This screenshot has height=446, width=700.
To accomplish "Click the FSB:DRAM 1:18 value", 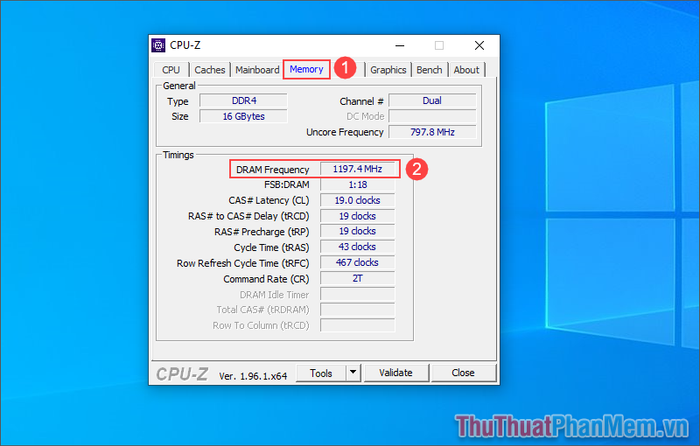I will [x=358, y=185].
